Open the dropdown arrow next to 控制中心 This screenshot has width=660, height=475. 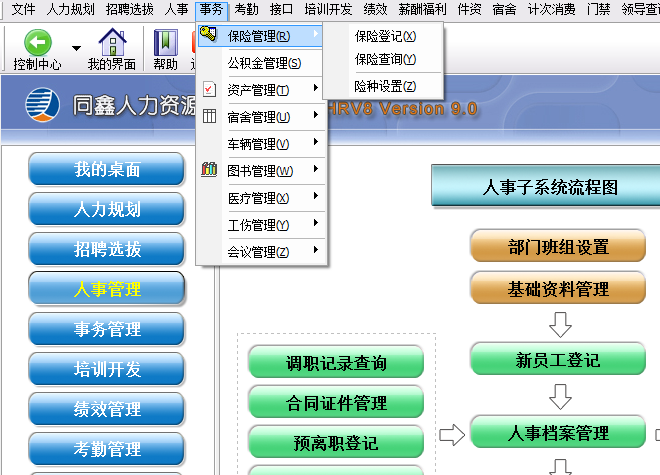click(76, 48)
